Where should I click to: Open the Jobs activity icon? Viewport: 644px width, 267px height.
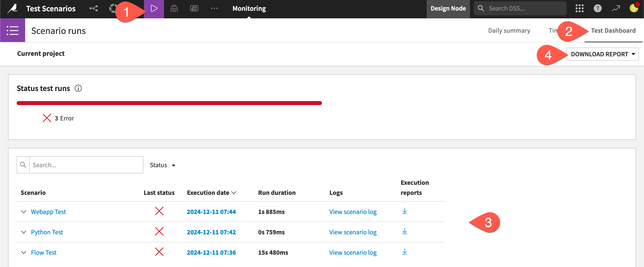pyautogui.click(x=174, y=8)
